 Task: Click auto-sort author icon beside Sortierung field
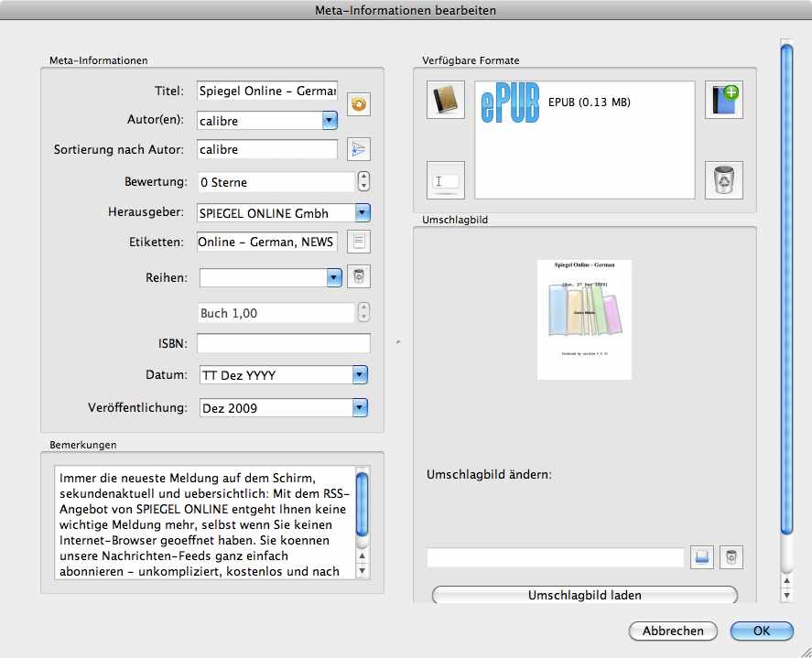tap(359, 150)
